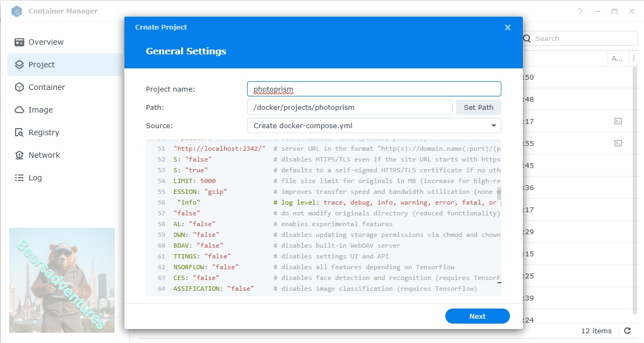Open terminal icon in the :17 row
Screen dimensions: 644x343
pos(618,122)
